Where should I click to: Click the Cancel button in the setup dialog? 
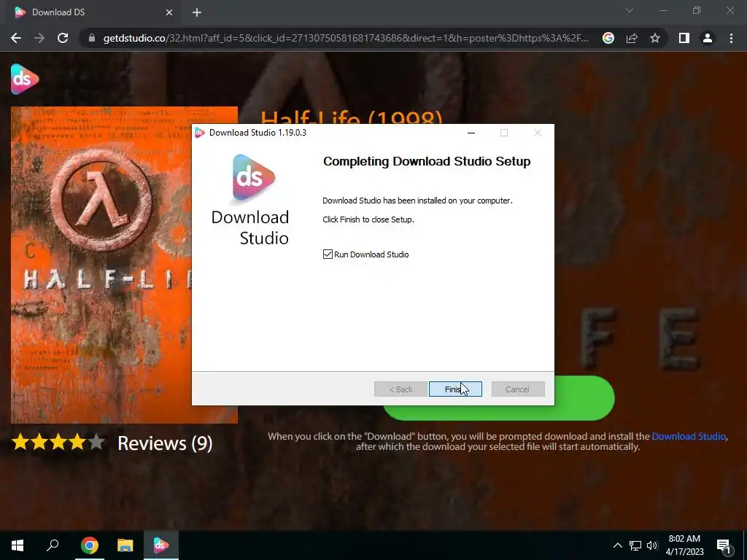517,389
